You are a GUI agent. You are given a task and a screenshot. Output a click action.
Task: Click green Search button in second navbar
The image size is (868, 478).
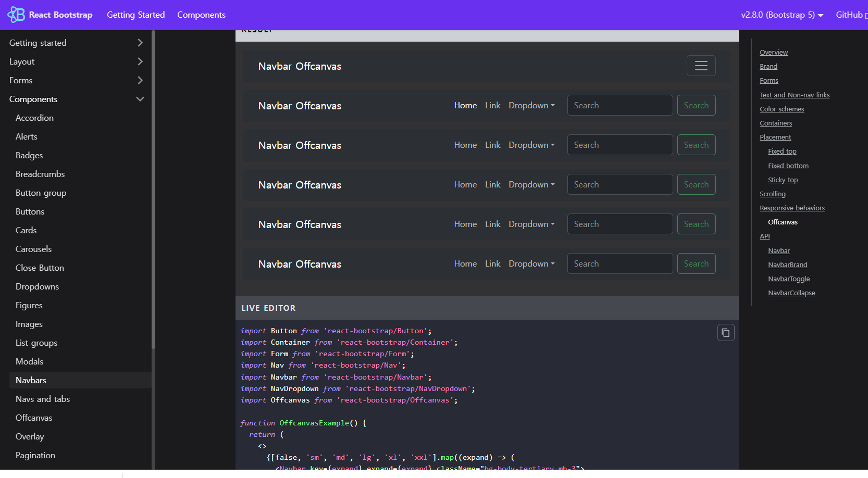click(x=696, y=105)
